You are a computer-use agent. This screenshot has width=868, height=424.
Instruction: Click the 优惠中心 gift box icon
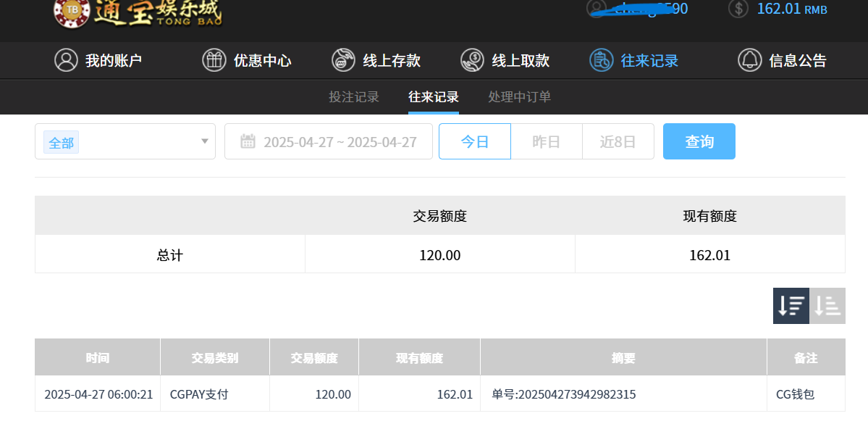214,60
